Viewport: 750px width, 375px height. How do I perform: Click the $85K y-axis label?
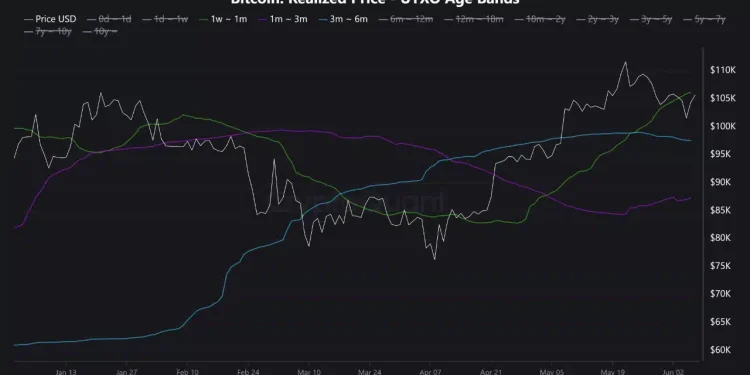[x=721, y=210]
